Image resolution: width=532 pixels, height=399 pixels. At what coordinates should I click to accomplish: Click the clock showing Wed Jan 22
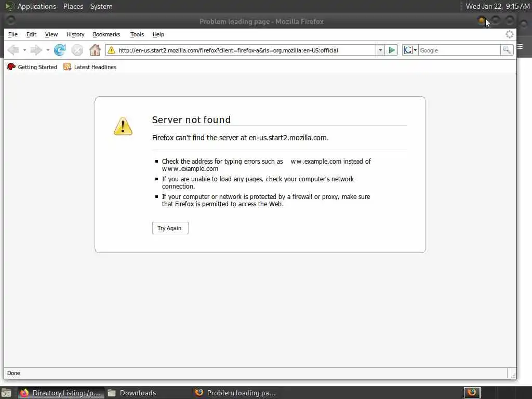[497, 6]
